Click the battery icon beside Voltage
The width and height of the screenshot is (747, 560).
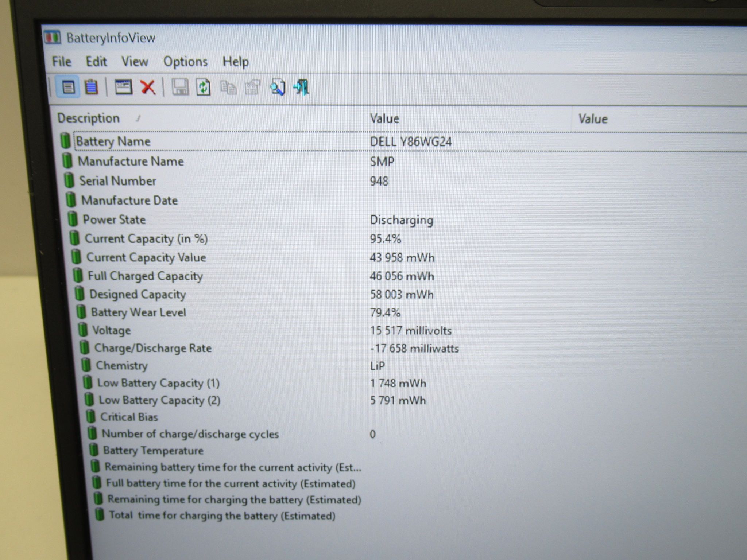83,330
